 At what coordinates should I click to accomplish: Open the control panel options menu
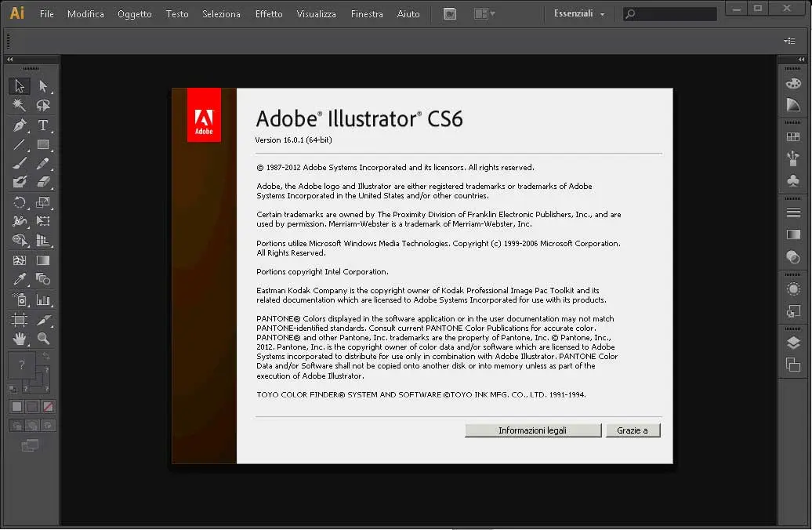pos(790,41)
